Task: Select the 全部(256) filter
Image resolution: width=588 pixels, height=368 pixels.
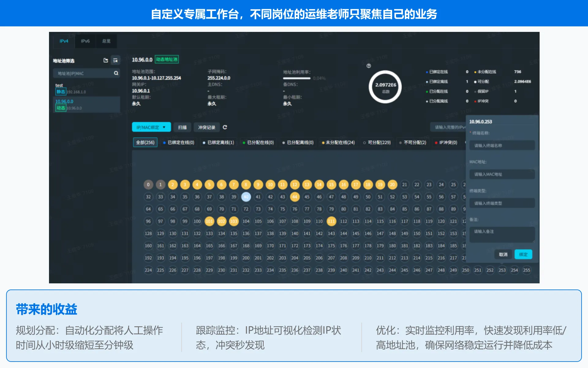Action: pos(145,142)
